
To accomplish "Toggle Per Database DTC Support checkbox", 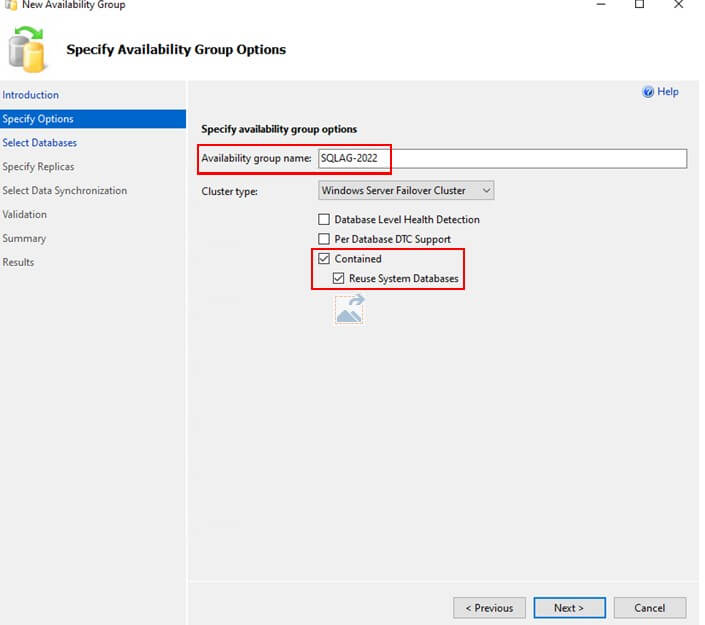I will coord(324,239).
